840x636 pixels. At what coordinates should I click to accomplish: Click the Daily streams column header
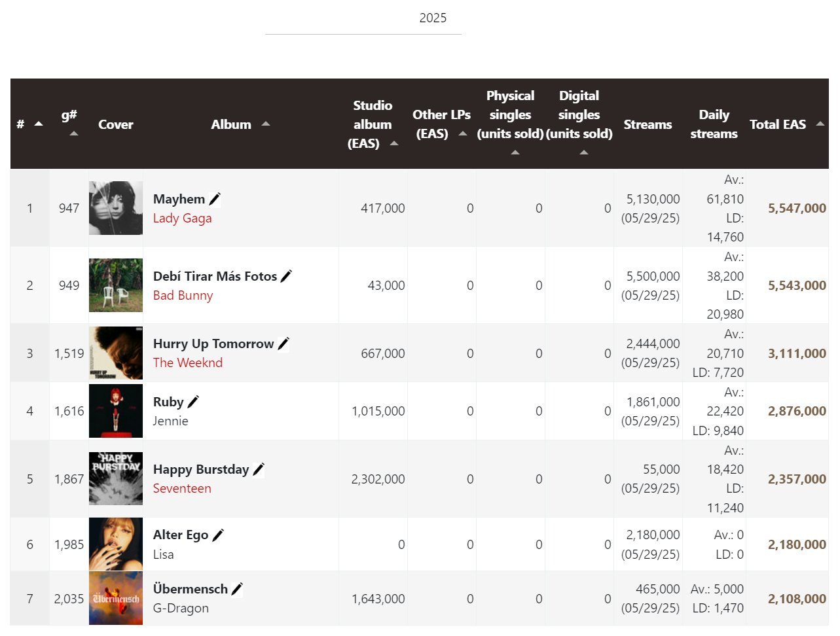click(714, 124)
